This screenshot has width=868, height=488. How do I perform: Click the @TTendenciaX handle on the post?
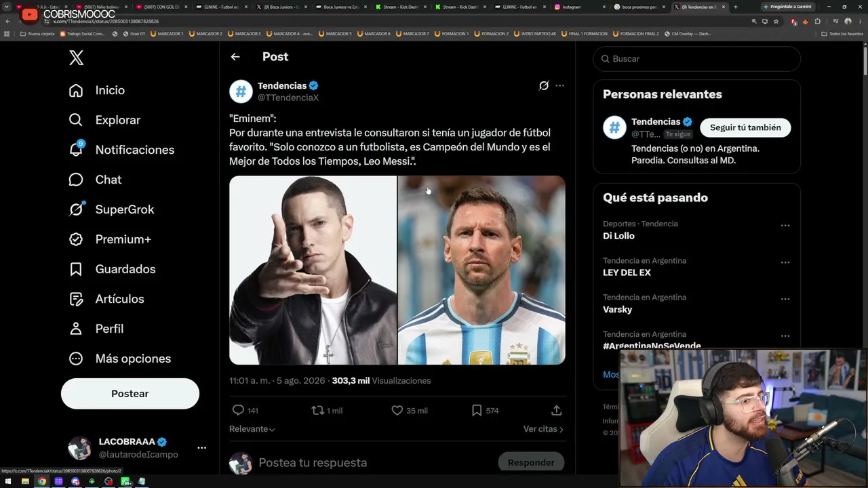[288, 98]
